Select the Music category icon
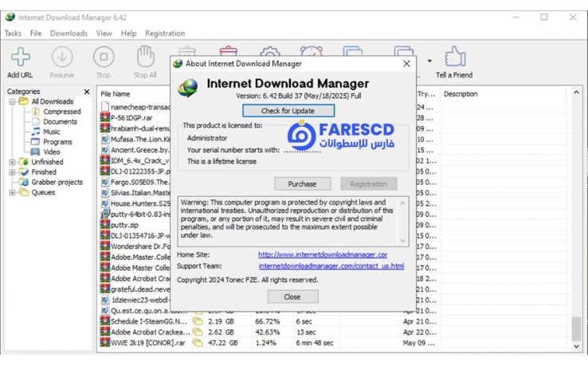Viewport: 588px width, 365px height. point(36,131)
